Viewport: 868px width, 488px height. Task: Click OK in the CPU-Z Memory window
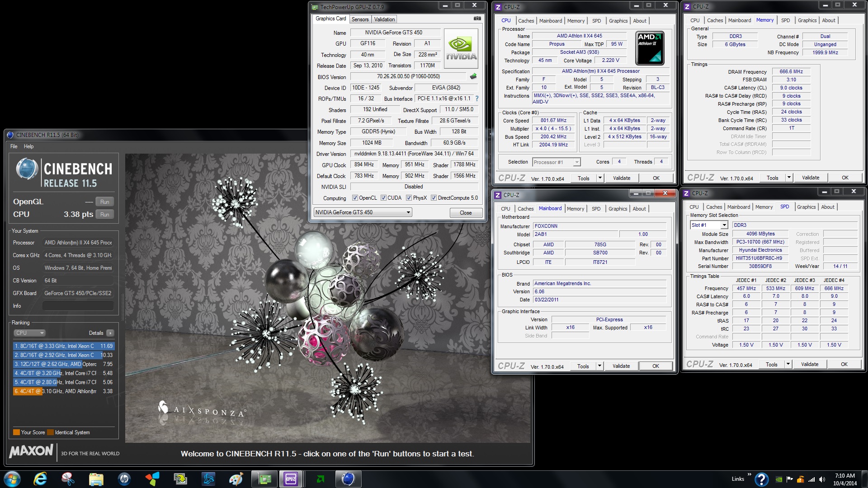click(845, 178)
